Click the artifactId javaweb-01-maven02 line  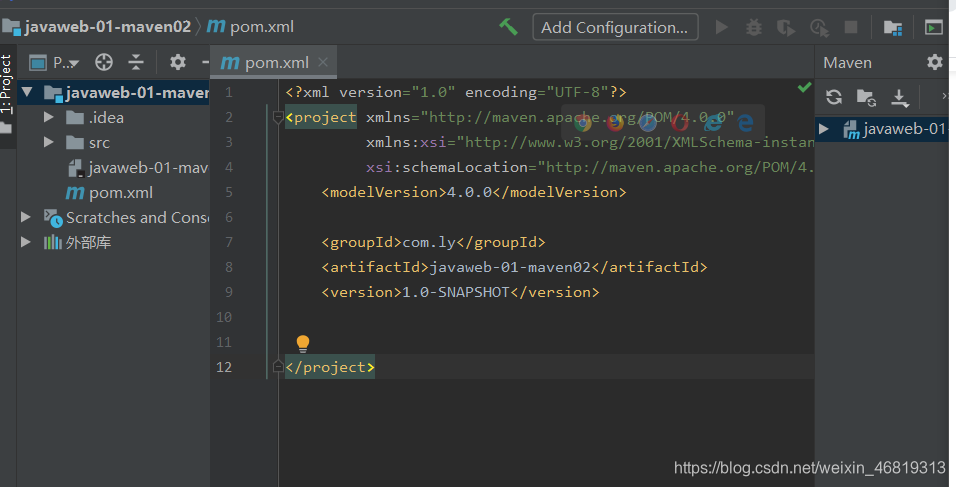point(514,268)
